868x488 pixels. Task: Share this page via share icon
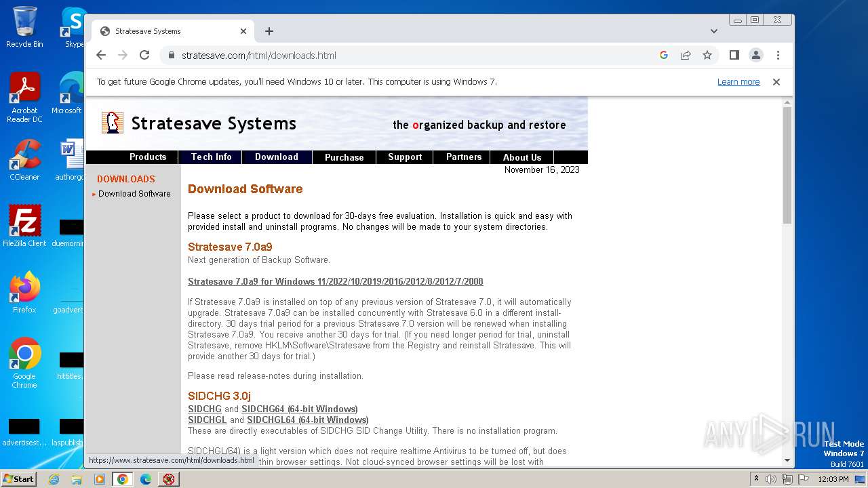point(686,55)
